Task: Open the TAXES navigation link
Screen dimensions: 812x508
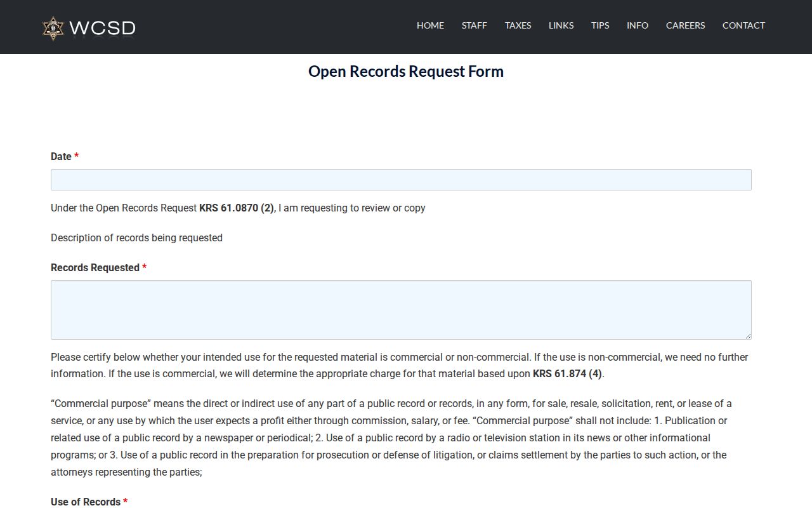Action: pyautogui.click(x=518, y=25)
